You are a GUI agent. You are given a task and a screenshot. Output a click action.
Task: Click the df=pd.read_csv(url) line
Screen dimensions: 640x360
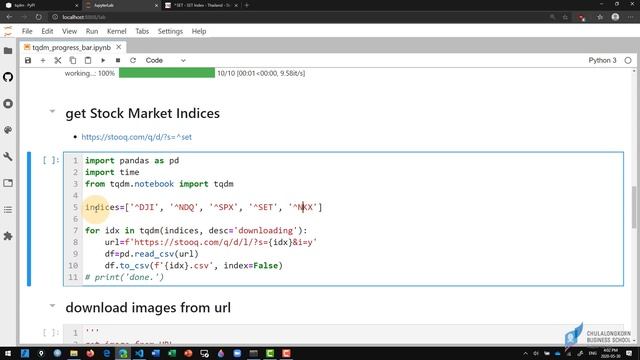tap(151, 254)
